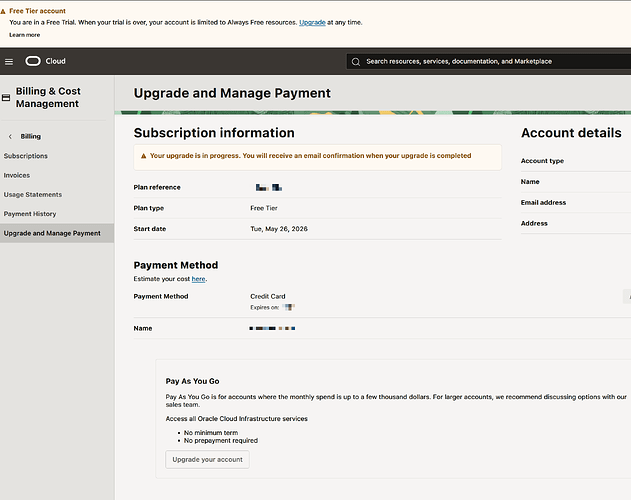Click the 'Address' label in Account details
631x500 pixels.
(534, 223)
